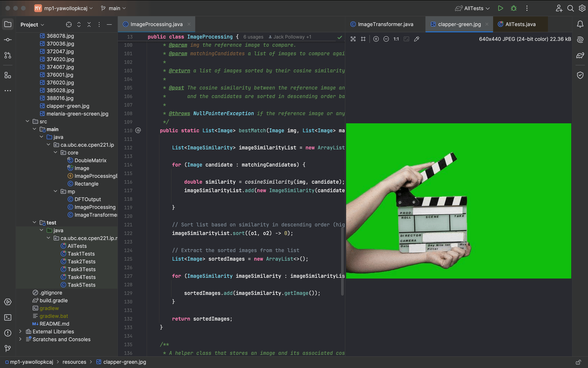Close the clapper-green.jpg tab

(487, 24)
